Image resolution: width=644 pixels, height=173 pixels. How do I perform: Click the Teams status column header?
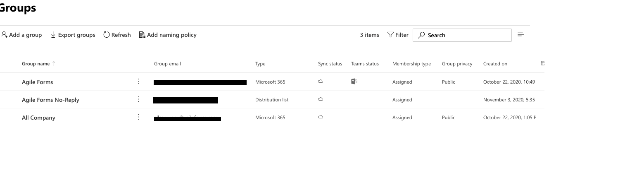point(365,64)
